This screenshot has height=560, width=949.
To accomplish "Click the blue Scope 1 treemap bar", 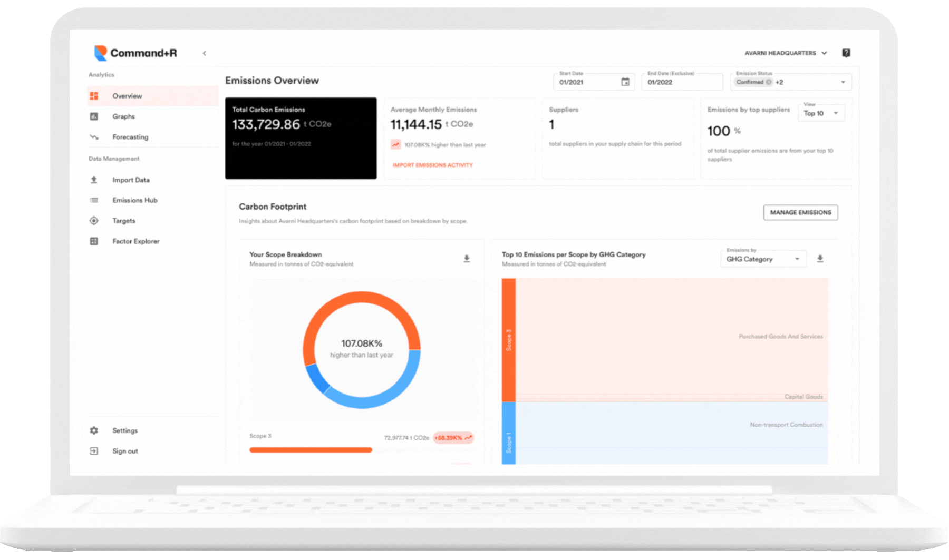I will [x=508, y=433].
